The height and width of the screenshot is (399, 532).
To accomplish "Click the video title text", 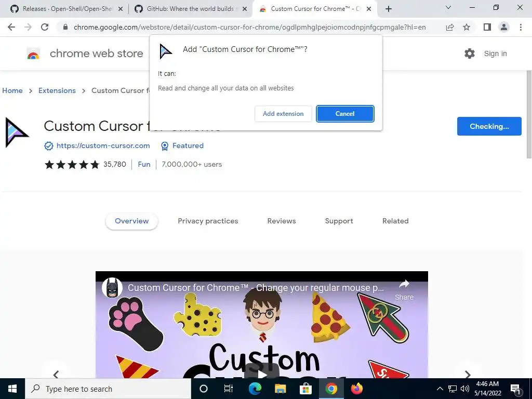I will coord(256,288).
